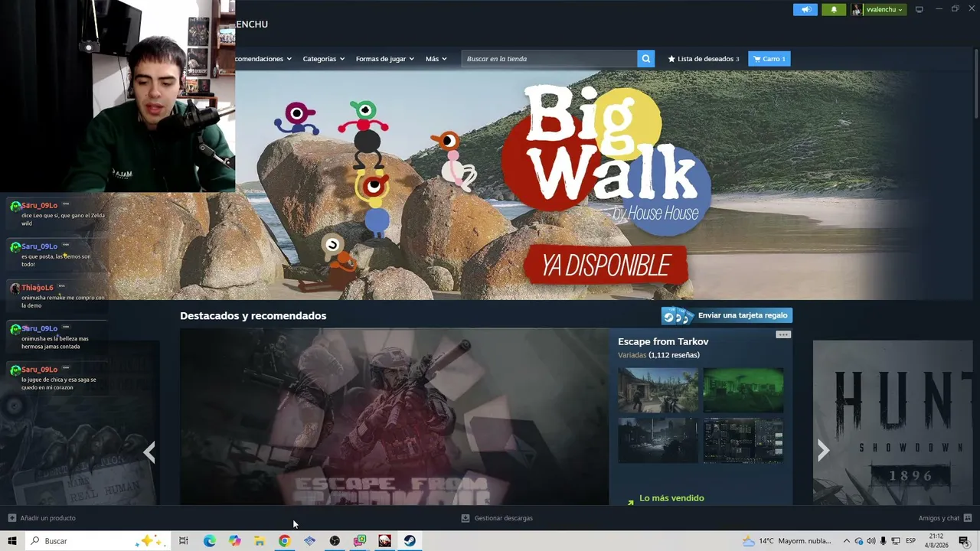This screenshot has height=551, width=980.
Task: Open the microphone tray icon
Action: click(883, 541)
